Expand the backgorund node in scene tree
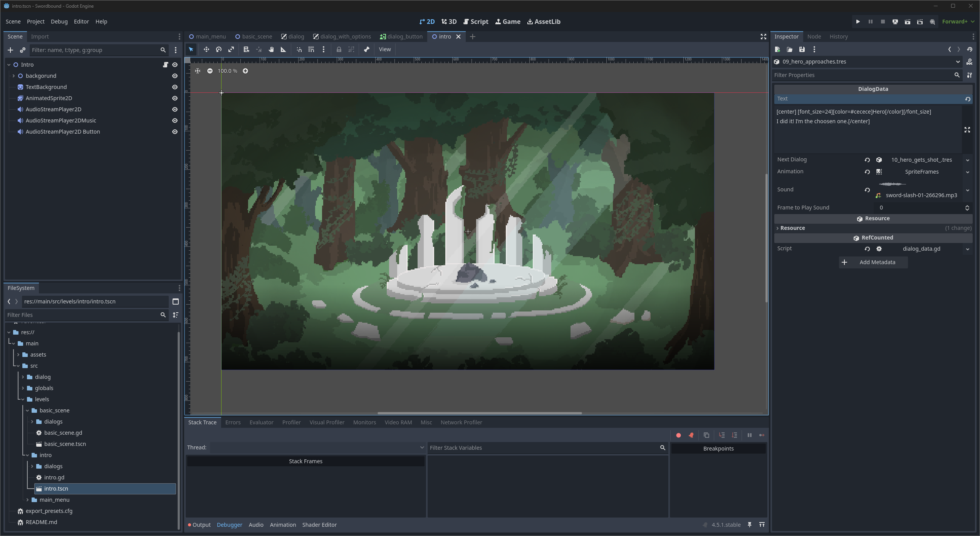This screenshot has width=980, height=536. pyautogui.click(x=13, y=76)
